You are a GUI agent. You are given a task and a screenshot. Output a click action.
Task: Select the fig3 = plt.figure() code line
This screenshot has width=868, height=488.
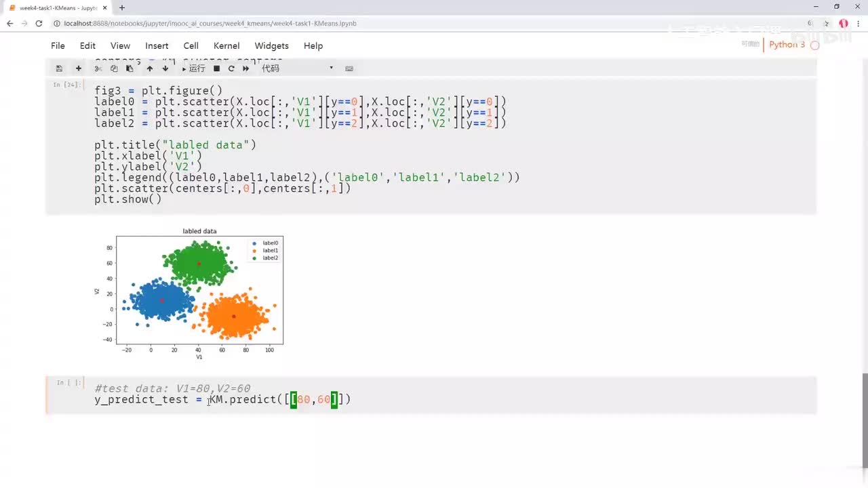click(x=159, y=91)
